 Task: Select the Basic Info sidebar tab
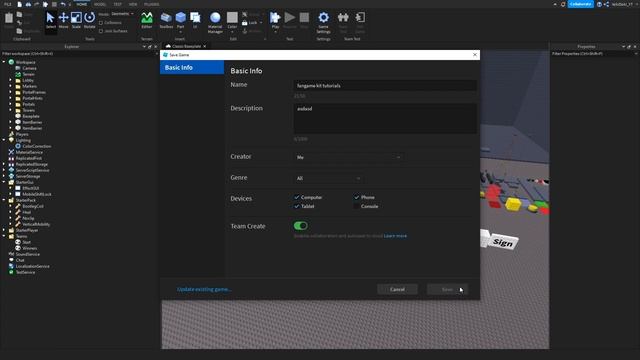point(192,67)
